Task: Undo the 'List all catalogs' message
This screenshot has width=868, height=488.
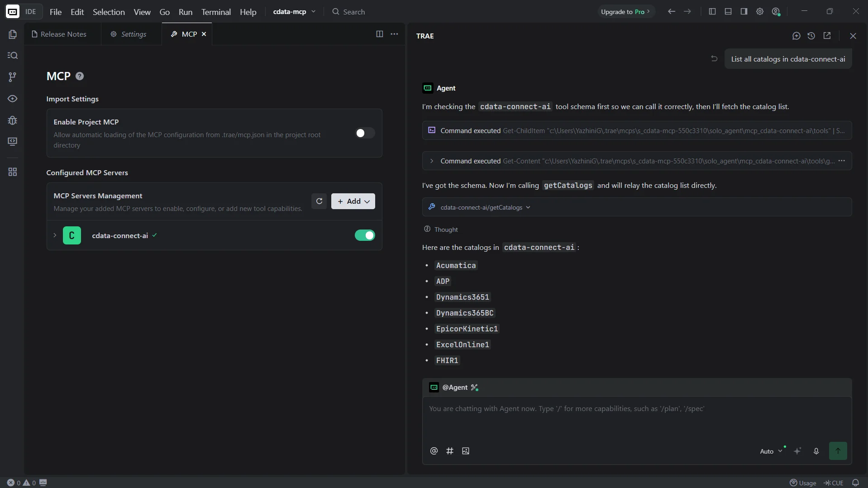Action: tap(714, 59)
